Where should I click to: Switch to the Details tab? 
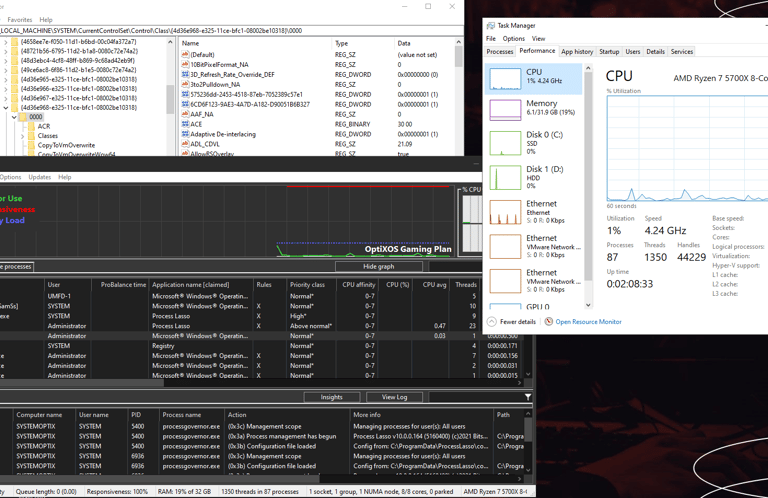coord(655,51)
